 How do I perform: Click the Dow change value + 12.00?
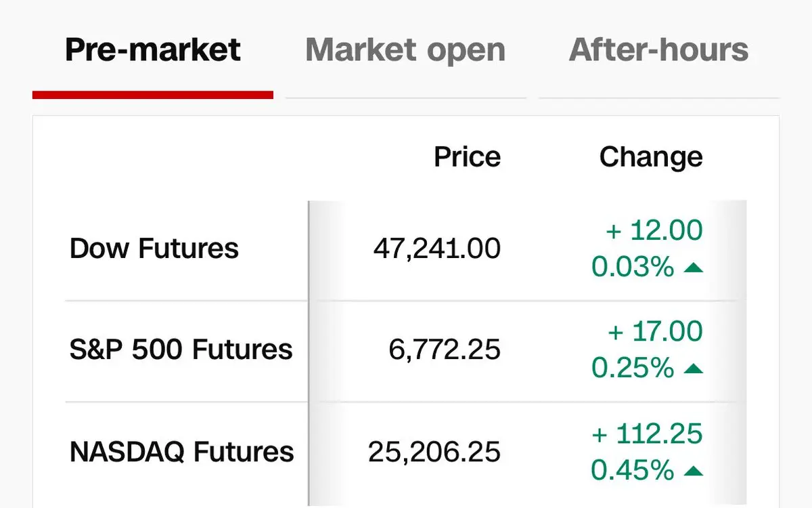pos(654,231)
